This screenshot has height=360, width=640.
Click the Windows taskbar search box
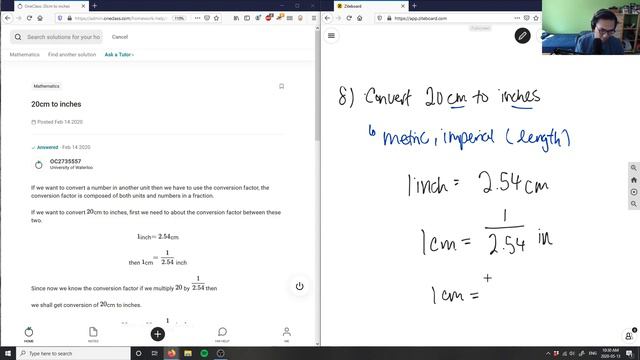point(73,353)
